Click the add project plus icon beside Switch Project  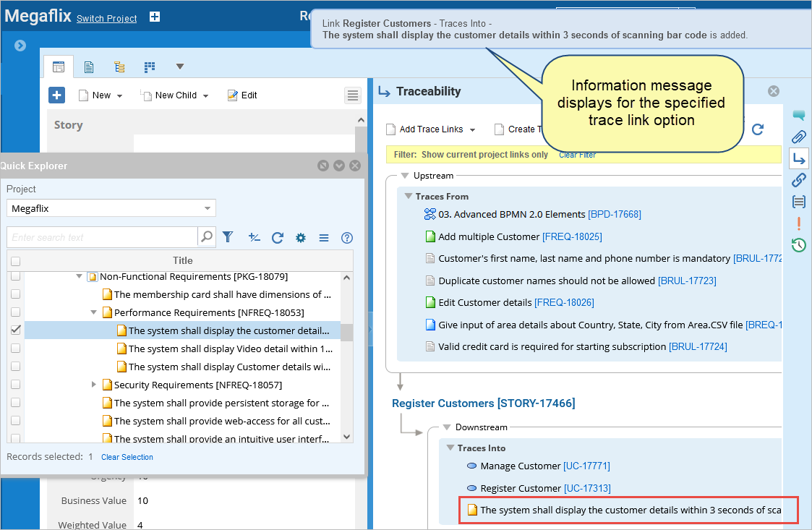[154, 17]
